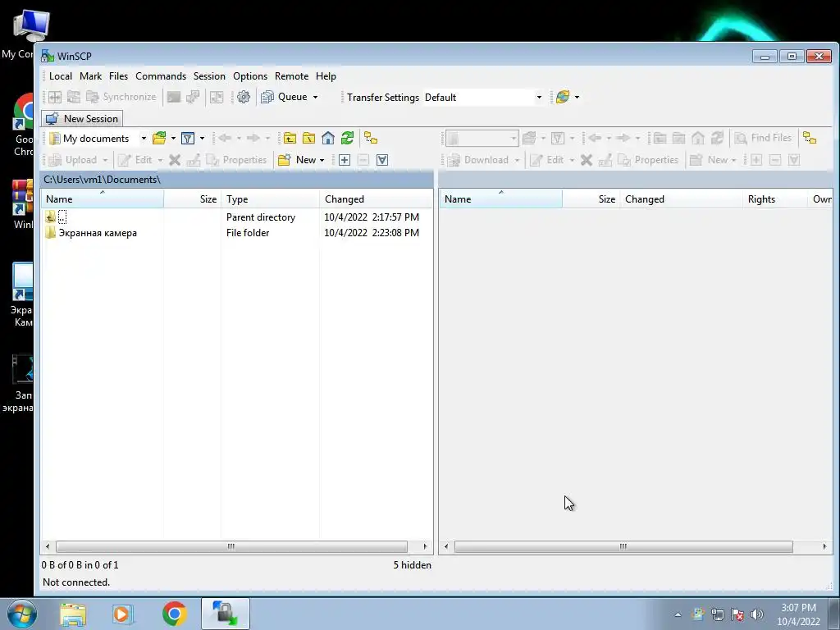The height and width of the screenshot is (630, 840).
Task: Show the local directory tree icon
Action: 371,138
